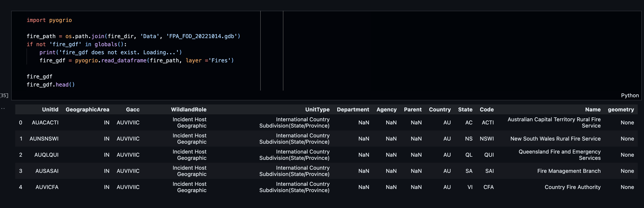Select the New South Wales Rural Fire Service name

coord(555,139)
